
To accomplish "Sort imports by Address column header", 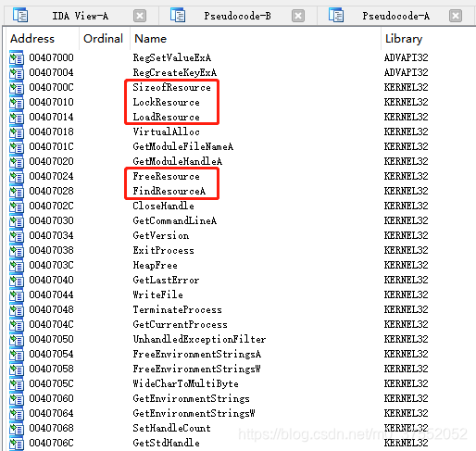I will click(x=32, y=39).
